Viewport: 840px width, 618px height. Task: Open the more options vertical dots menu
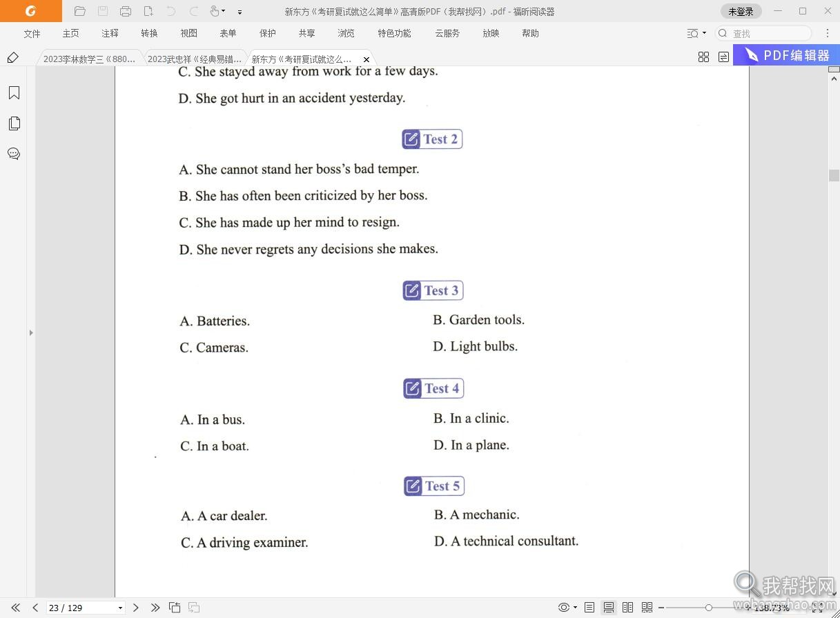827,33
